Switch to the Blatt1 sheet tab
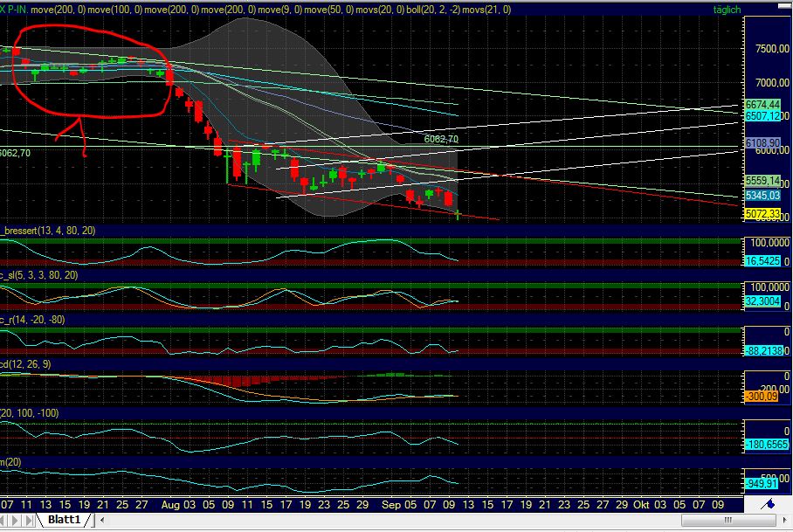793x532 pixels. coord(65,519)
